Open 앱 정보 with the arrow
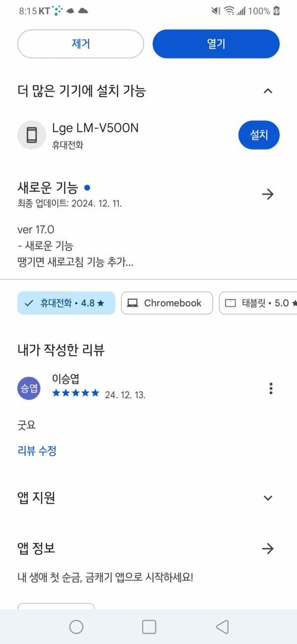 pyautogui.click(x=268, y=549)
